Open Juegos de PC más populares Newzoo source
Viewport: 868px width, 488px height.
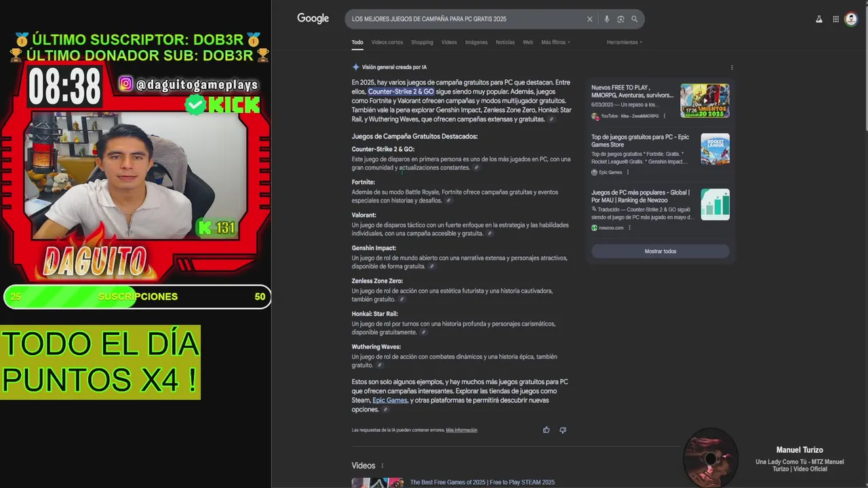[x=640, y=196]
